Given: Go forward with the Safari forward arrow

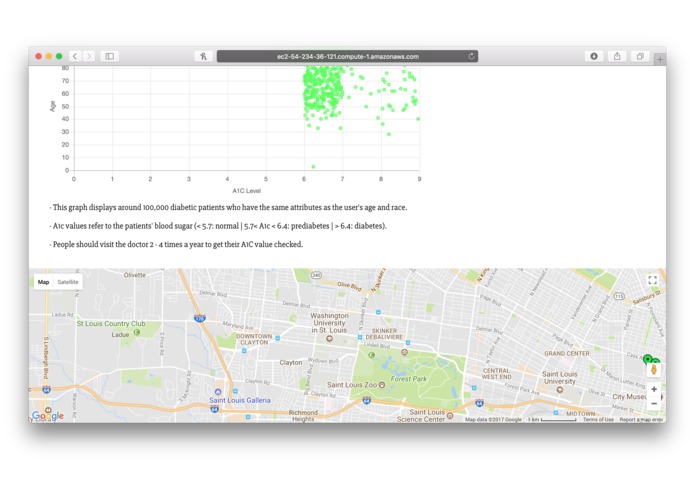Looking at the screenshot, I should (89, 56).
